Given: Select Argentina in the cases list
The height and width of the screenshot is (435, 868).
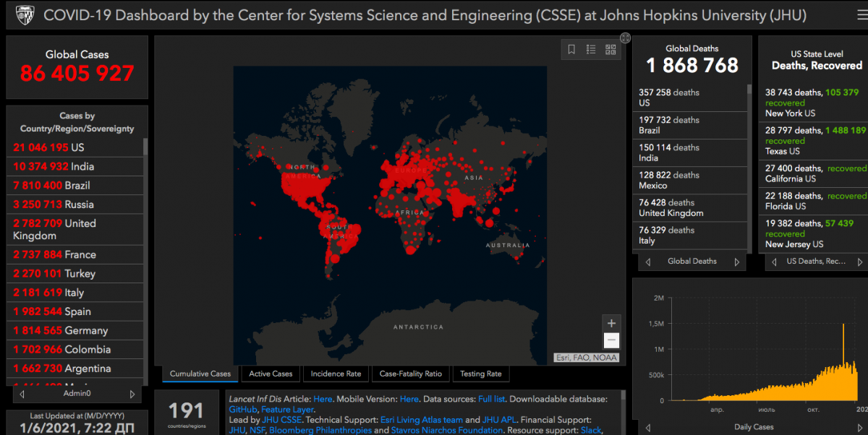Looking at the screenshot, I should tap(75, 368).
